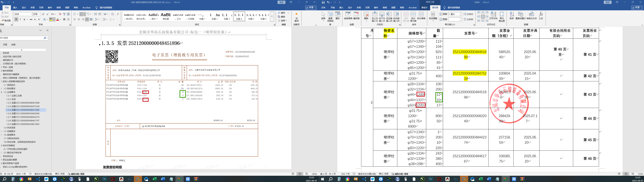644x182 pixels.
Task: Open the 宋体 font name dropdown
Action: tap(31, 14)
